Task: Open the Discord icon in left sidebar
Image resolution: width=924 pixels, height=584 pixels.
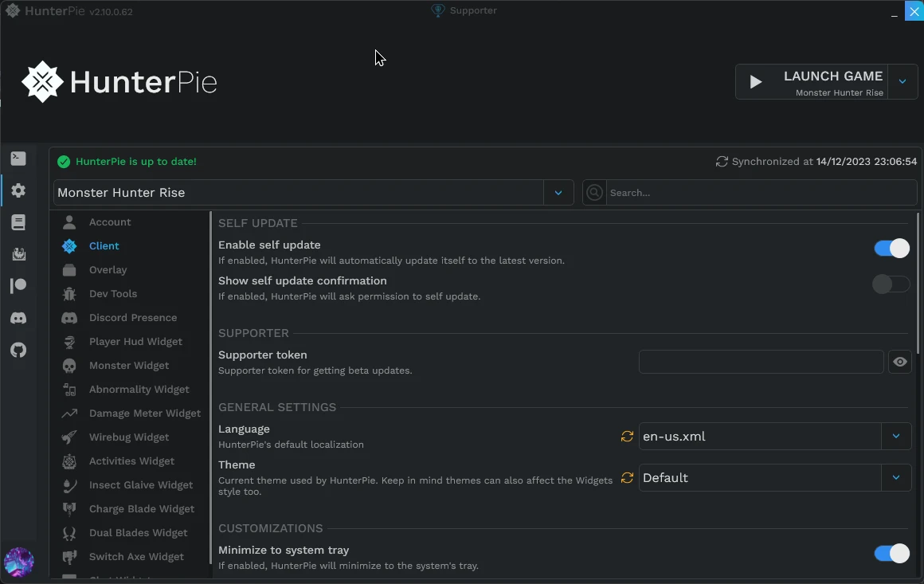Action: coord(18,318)
